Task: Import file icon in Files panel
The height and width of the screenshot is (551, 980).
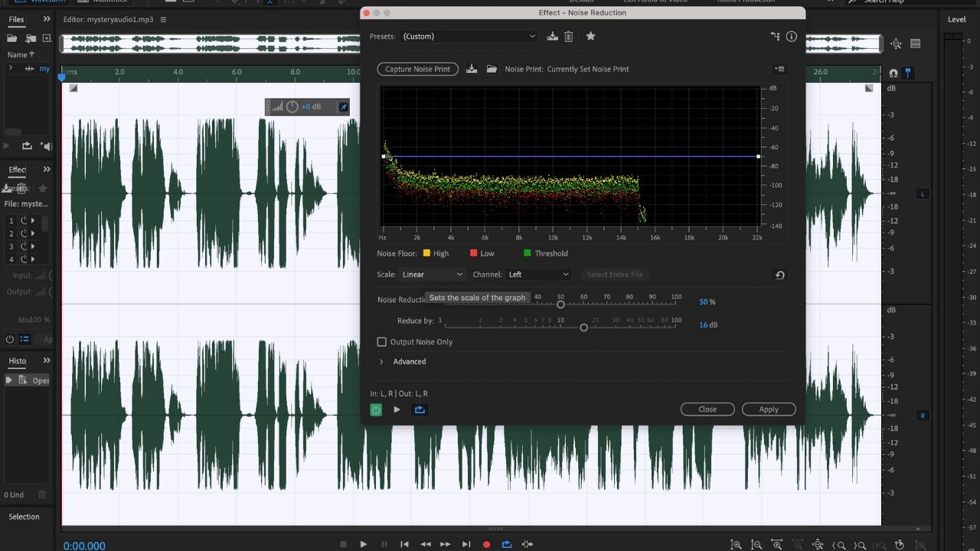Action: click(31, 38)
